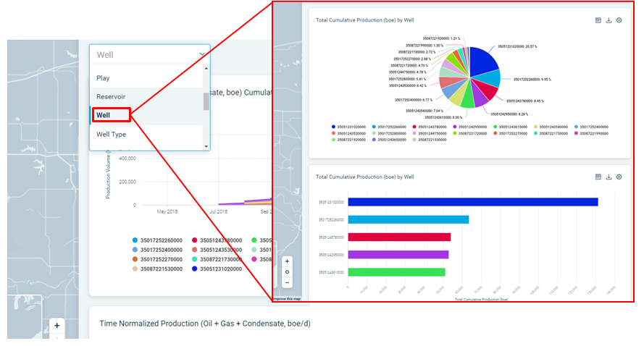644x346 pixels.
Task: Toggle 35087221530000 series in line chart legend
Action: tap(159, 269)
